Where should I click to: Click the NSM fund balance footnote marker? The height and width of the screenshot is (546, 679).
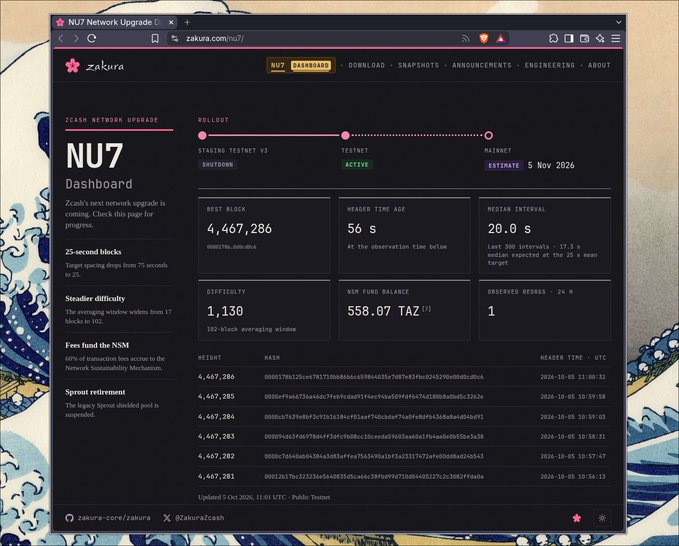point(427,309)
